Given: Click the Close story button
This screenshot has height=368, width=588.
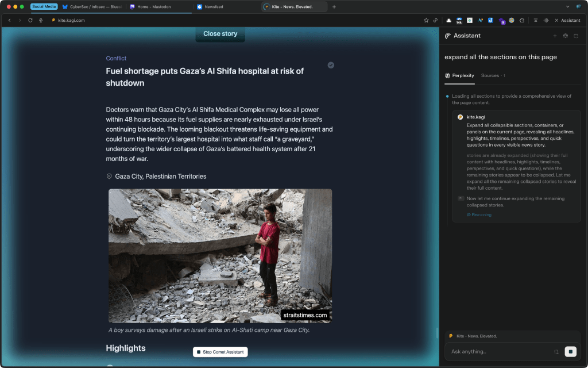Looking at the screenshot, I should tap(220, 34).
